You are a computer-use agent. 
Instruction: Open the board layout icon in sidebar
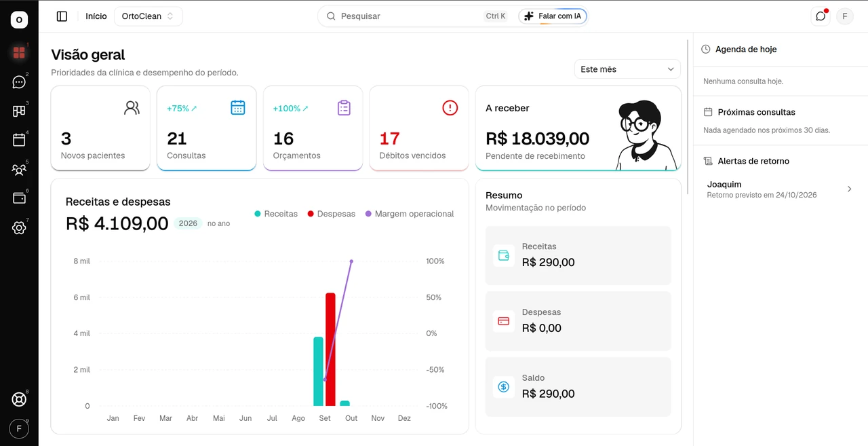click(x=19, y=111)
